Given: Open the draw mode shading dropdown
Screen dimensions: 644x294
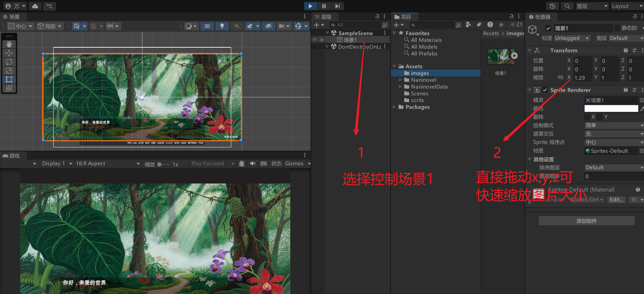Looking at the screenshot, I should 191,26.
